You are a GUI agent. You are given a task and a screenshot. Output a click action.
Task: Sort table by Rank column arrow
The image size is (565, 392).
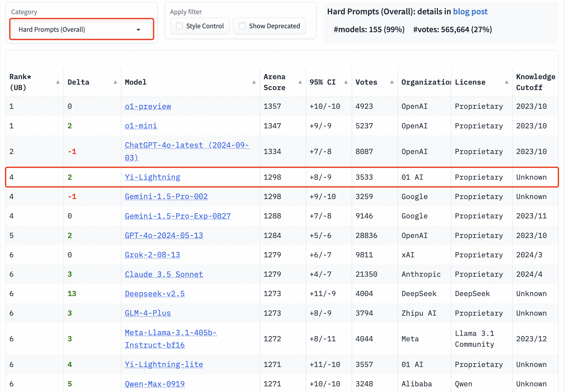(58, 82)
